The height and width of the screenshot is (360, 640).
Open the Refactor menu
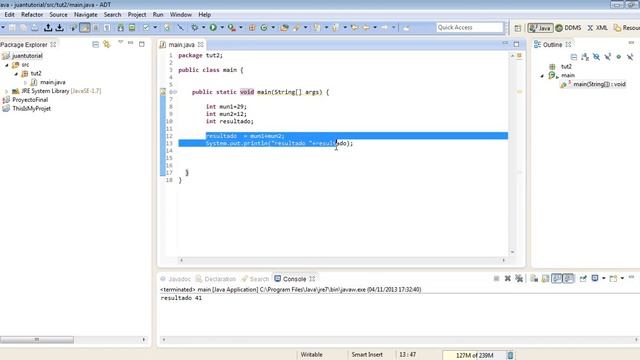coord(32,15)
